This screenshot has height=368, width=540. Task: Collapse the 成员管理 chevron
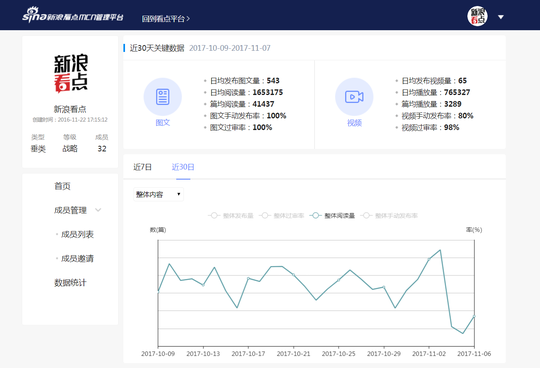pos(98,210)
